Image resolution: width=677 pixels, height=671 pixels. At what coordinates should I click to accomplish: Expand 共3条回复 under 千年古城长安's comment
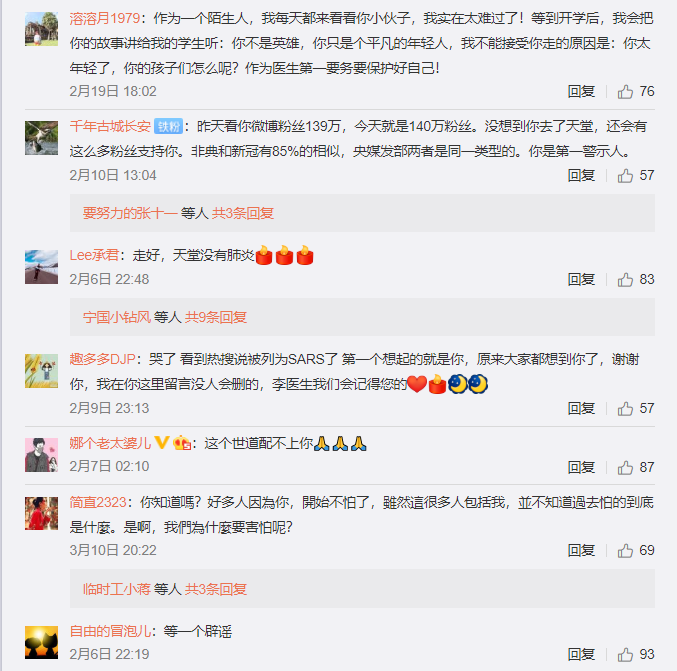tap(243, 213)
